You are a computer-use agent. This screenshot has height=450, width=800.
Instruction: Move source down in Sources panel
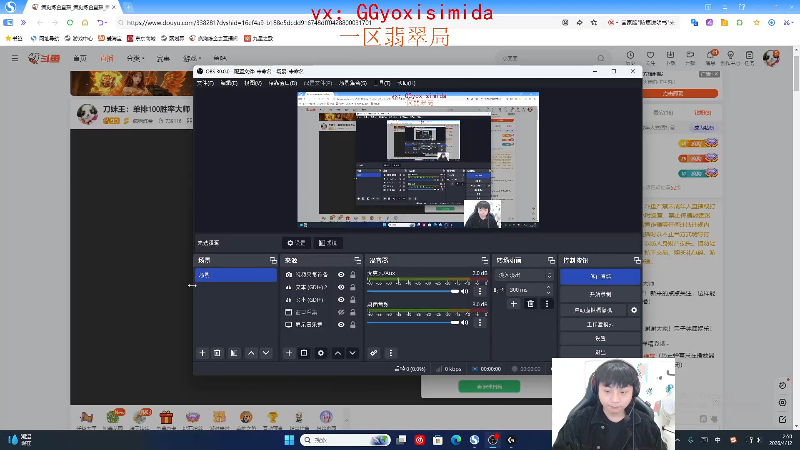coord(353,353)
